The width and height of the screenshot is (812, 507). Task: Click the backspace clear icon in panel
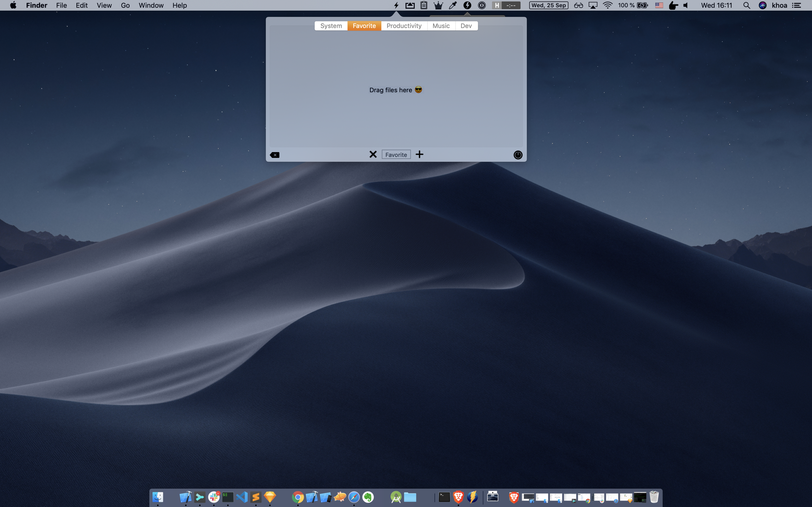[x=274, y=155]
